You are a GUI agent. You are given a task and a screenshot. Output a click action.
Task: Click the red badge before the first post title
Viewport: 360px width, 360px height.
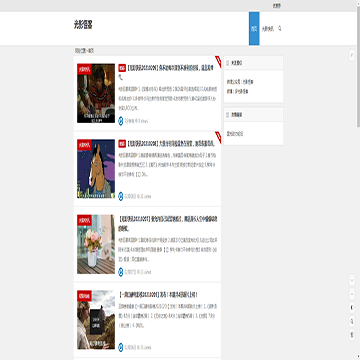pos(122,68)
